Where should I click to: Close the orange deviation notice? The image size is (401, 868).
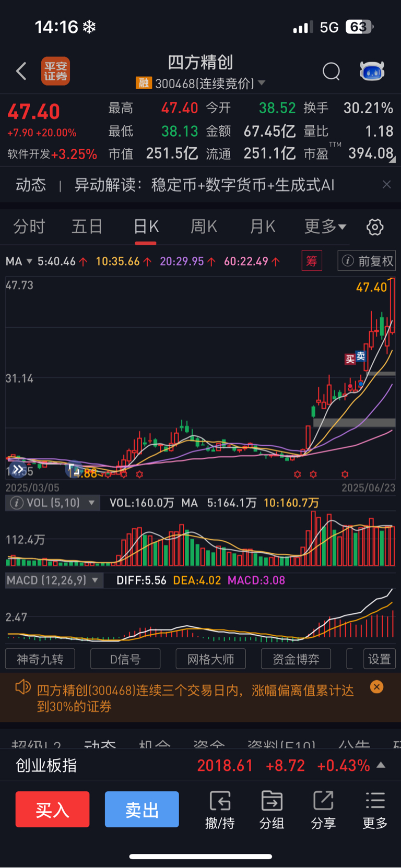point(376,687)
